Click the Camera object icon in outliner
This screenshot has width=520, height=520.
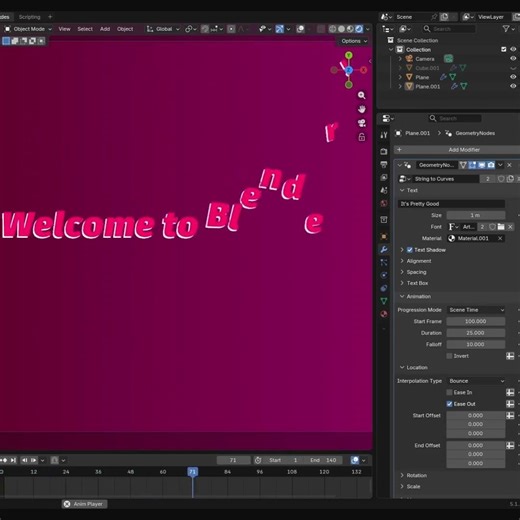click(409, 59)
